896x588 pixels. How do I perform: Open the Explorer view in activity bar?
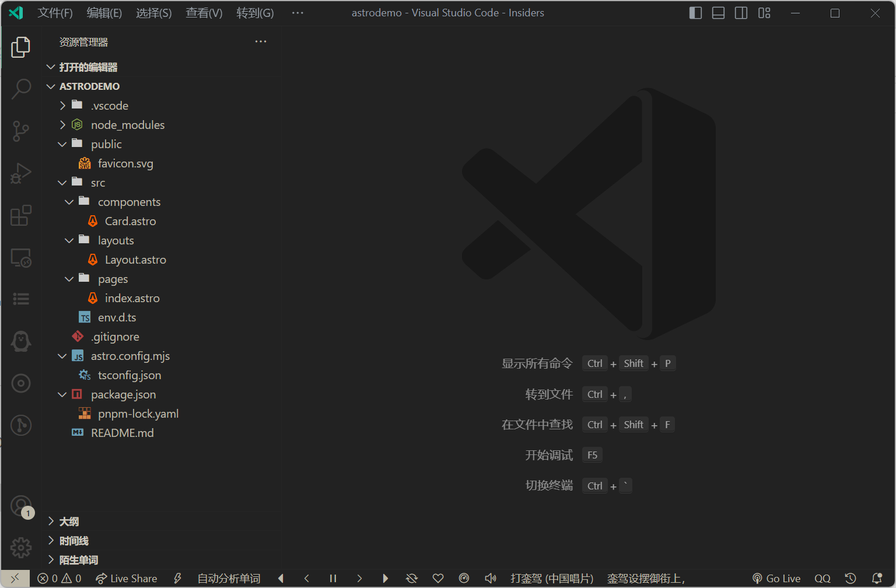tap(20, 47)
